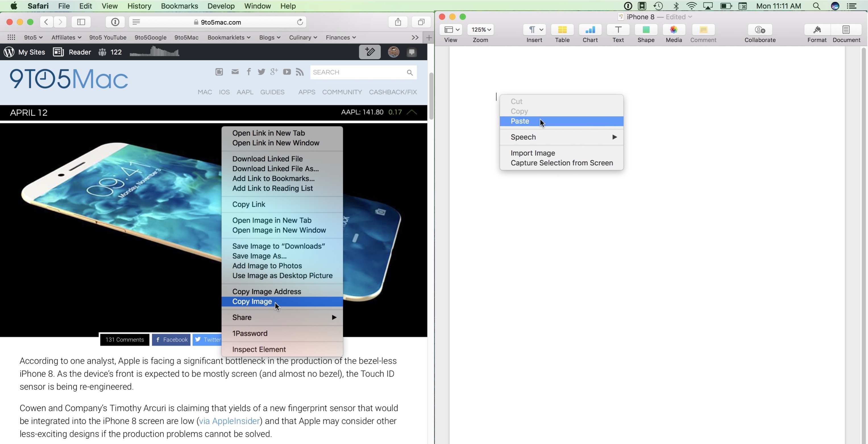Viewport: 868px width, 444px height.
Task: Expand the Share submenu in context menu
Action: (284, 317)
